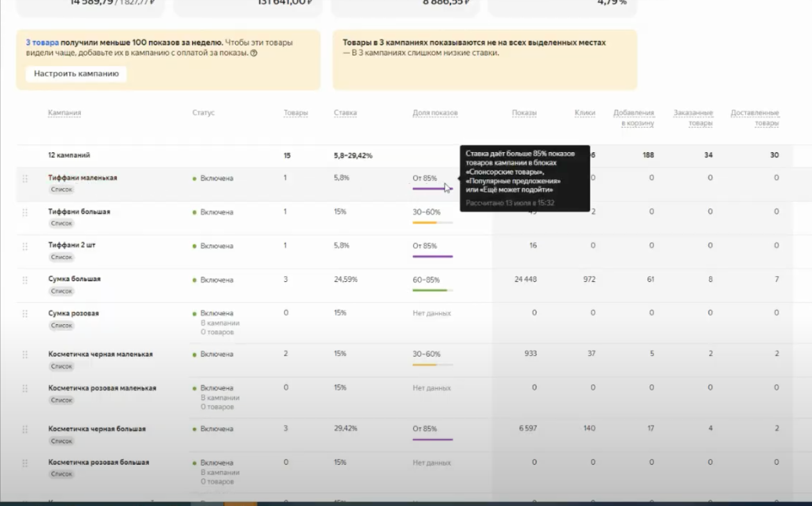This screenshot has width=812, height=506.
Task: Open campaign Сумка розовая
Action: (73, 313)
